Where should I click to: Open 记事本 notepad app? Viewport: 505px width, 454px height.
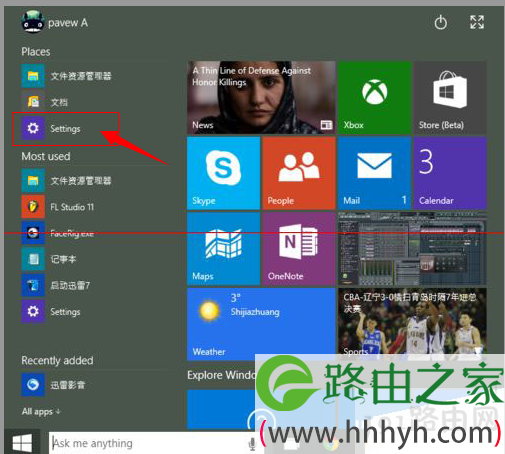(x=49, y=259)
